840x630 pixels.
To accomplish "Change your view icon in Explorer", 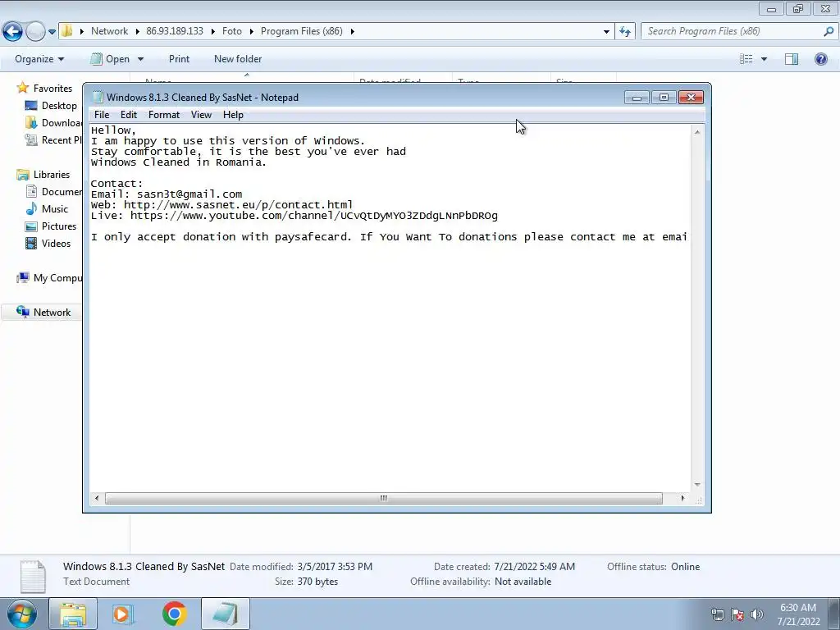I will [746, 59].
